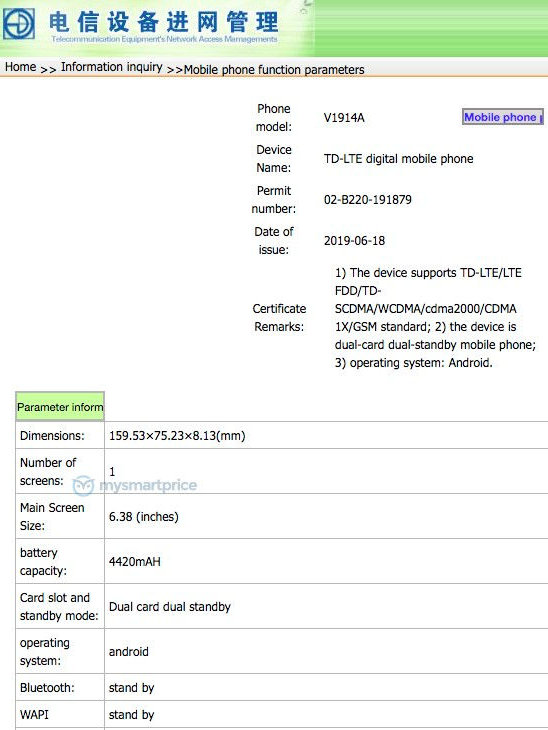Click the Chinese site title banner
The image size is (548, 730).
tap(164, 22)
